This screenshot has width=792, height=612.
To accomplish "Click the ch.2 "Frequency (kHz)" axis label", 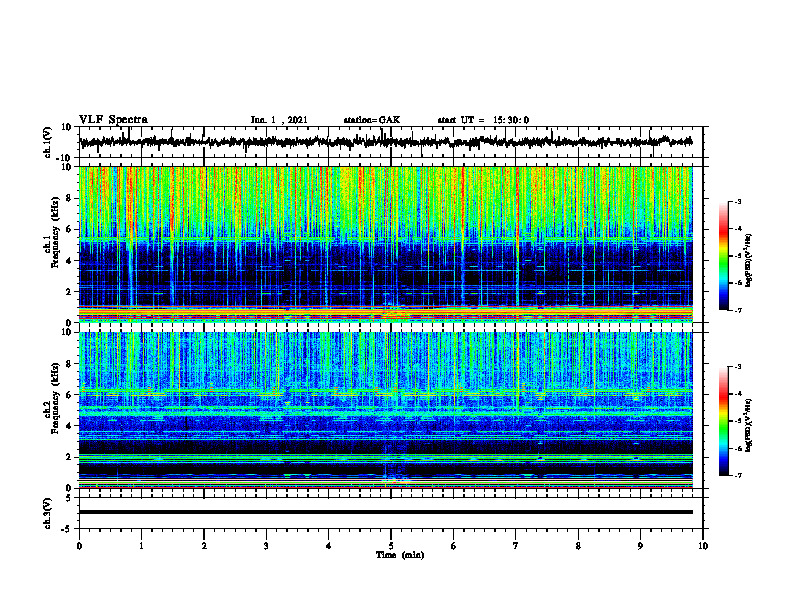I will coord(55,398).
